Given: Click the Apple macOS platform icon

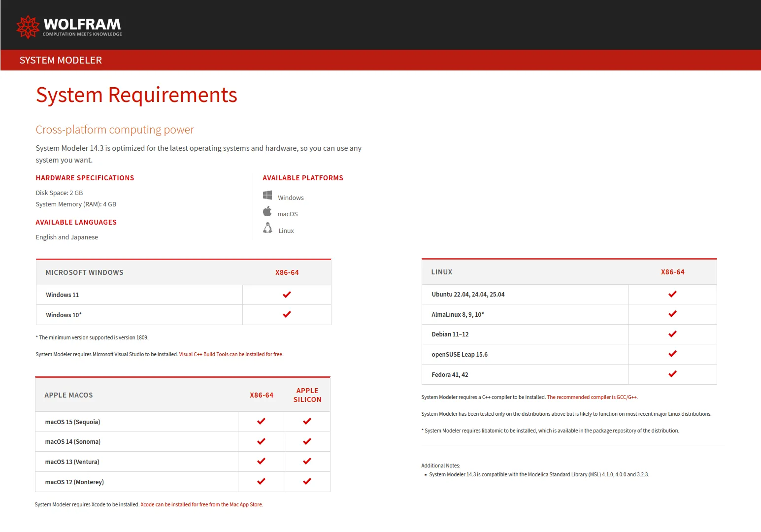Looking at the screenshot, I should tap(267, 211).
